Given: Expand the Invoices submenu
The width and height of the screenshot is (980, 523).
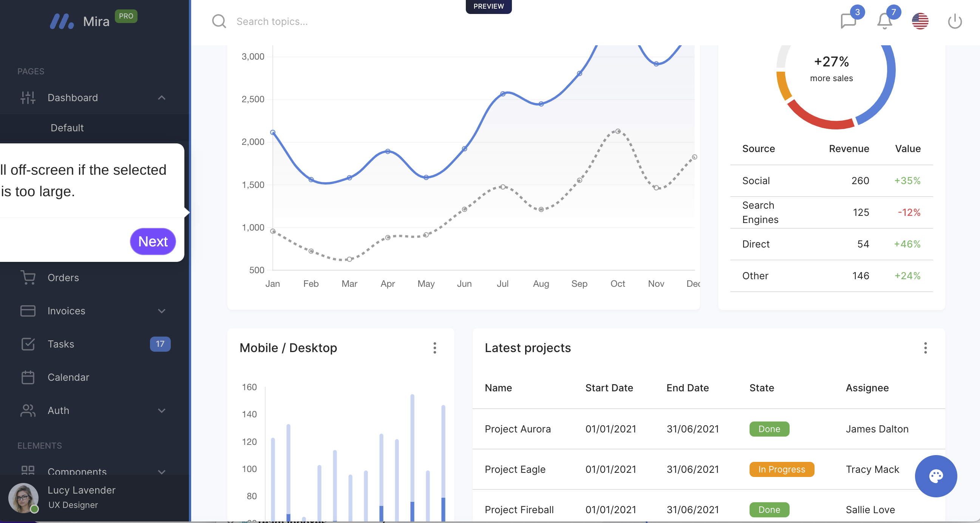Looking at the screenshot, I should 162,311.
